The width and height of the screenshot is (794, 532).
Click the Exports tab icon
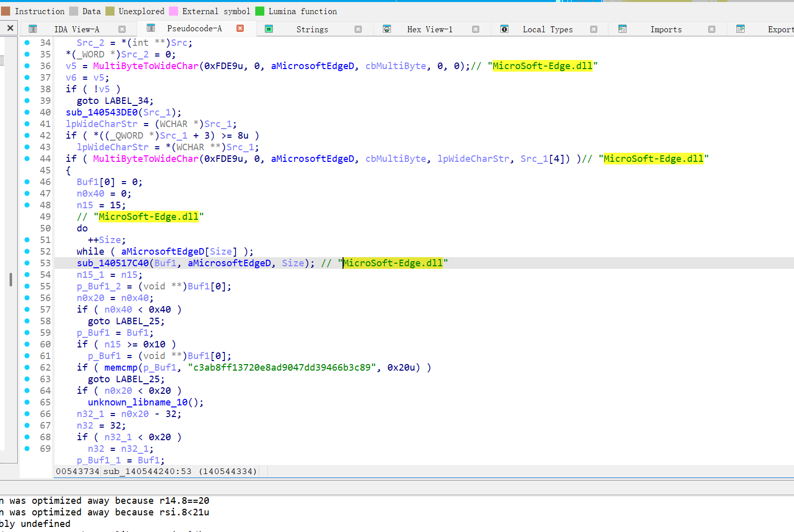[x=741, y=29]
